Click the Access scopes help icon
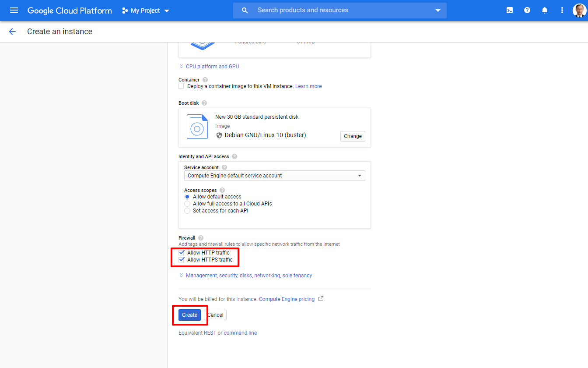Image resolution: width=588 pixels, height=368 pixels. (x=222, y=190)
